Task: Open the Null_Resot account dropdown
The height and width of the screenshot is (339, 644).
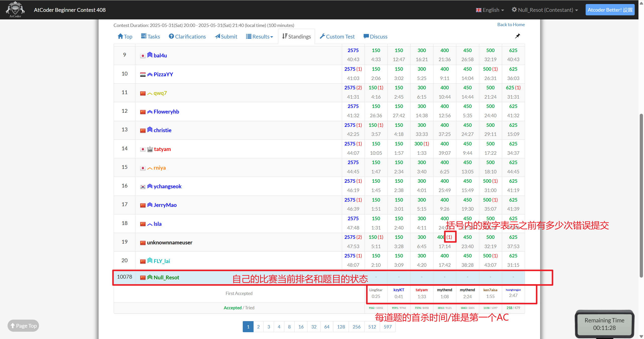Action: click(545, 10)
